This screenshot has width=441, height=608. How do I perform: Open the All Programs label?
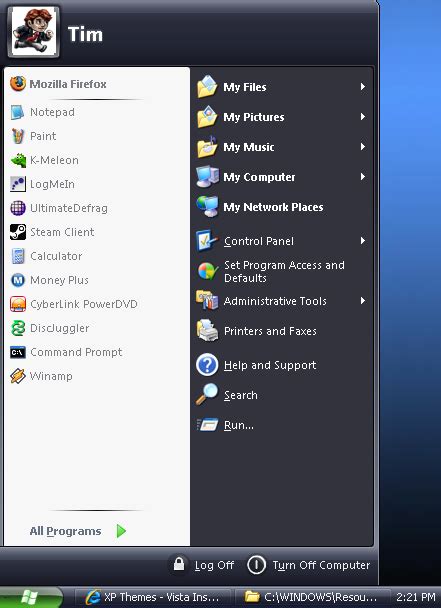click(65, 531)
